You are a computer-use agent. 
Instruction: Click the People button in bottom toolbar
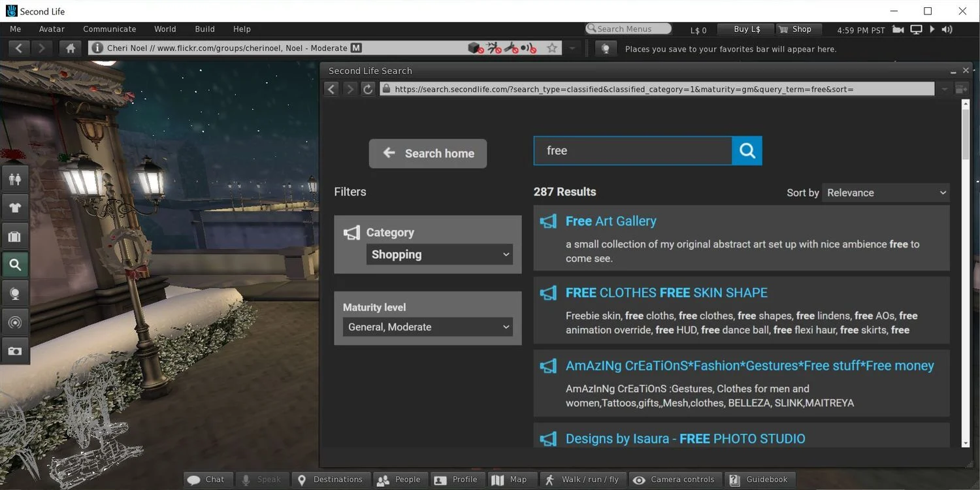(399, 480)
